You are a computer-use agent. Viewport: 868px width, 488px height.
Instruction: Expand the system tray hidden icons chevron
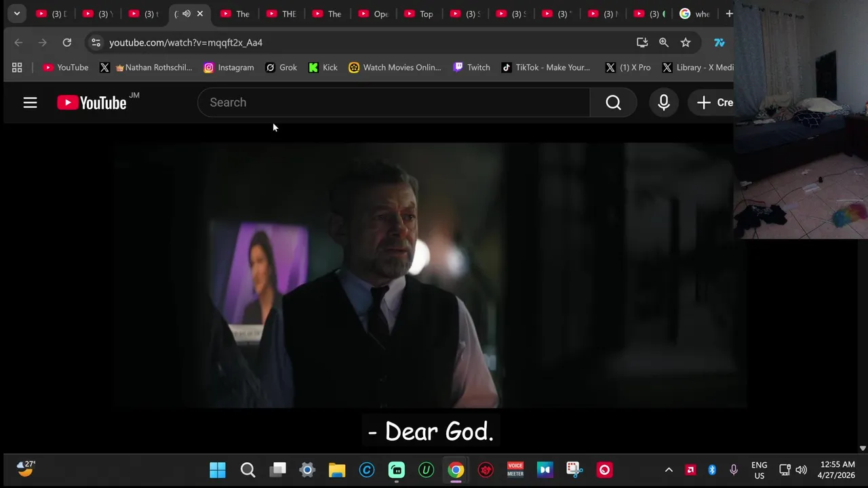pos(669,470)
